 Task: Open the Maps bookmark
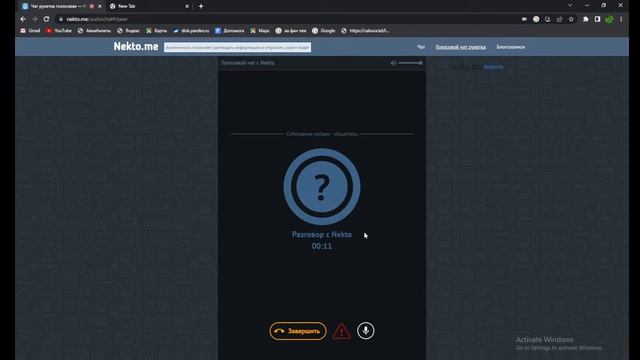pos(260,31)
